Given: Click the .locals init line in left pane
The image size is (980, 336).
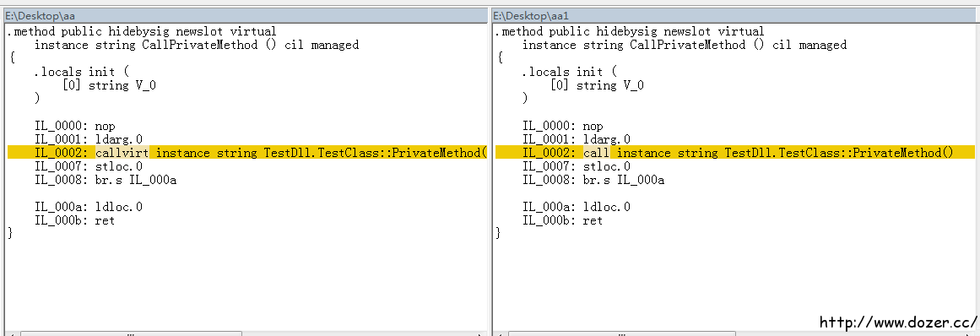Looking at the screenshot, I should (x=81, y=72).
